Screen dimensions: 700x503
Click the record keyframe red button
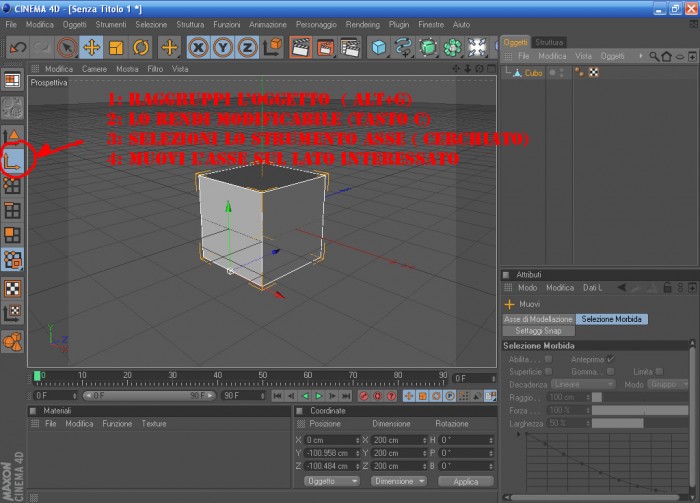(364, 396)
